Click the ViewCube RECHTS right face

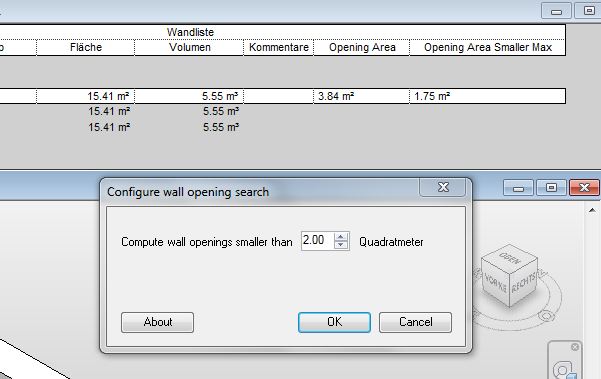(x=524, y=283)
